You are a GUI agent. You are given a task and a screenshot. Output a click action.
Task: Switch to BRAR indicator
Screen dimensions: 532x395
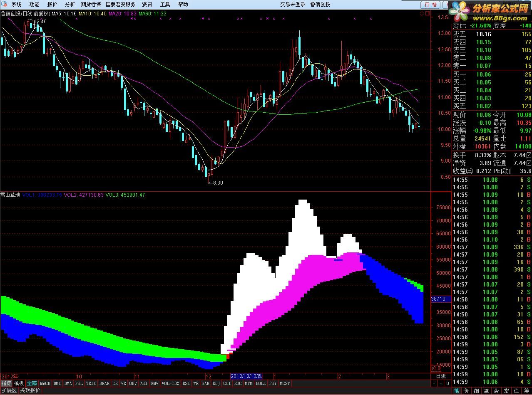click(x=104, y=383)
